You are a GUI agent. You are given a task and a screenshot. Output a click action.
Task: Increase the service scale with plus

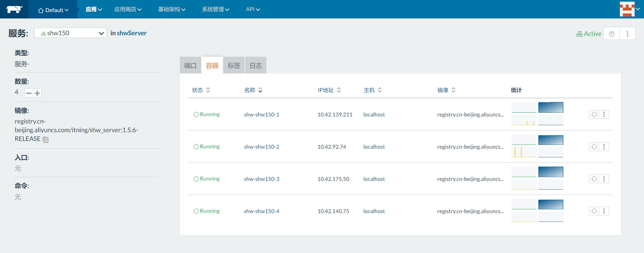pyautogui.click(x=37, y=93)
